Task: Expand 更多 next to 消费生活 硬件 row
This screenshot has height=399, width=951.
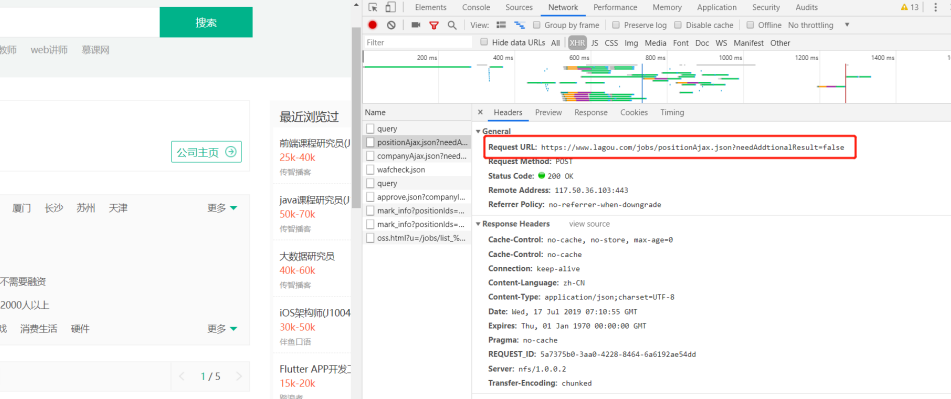Action: coord(222,329)
